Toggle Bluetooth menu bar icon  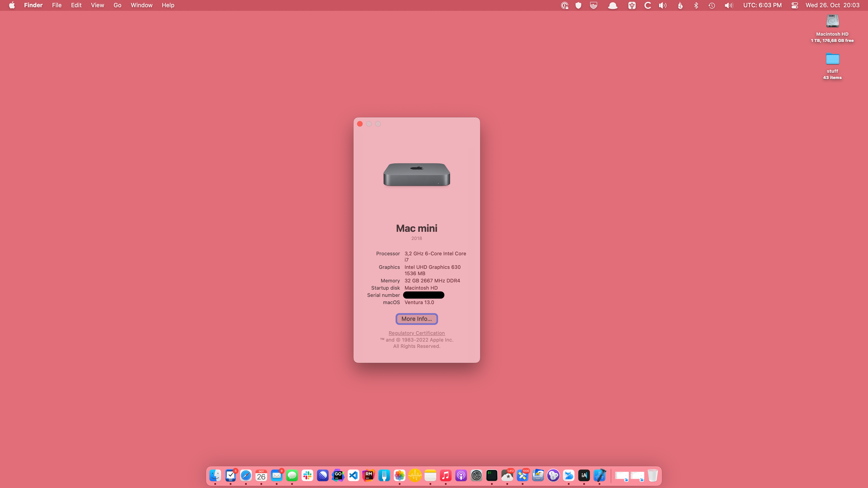(x=696, y=5)
